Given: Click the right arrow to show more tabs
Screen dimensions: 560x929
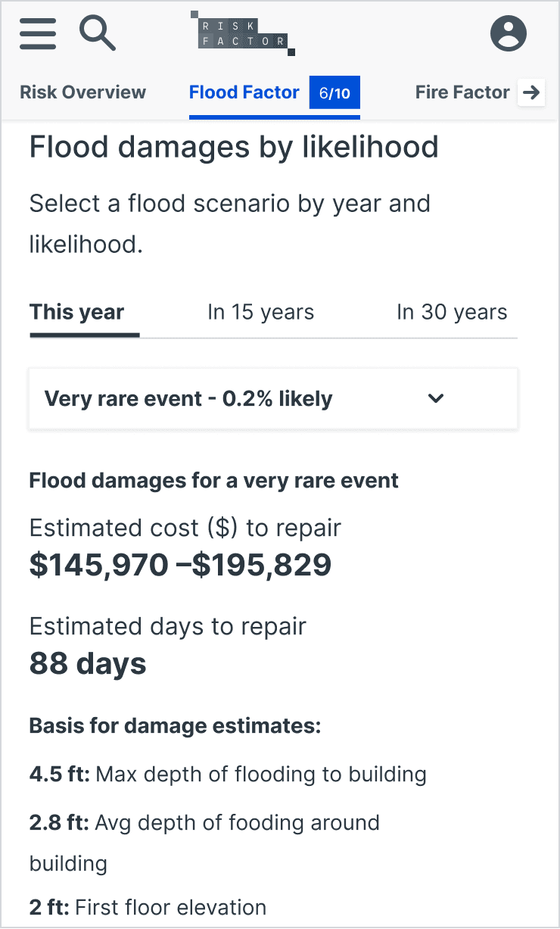Looking at the screenshot, I should coord(531,92).
